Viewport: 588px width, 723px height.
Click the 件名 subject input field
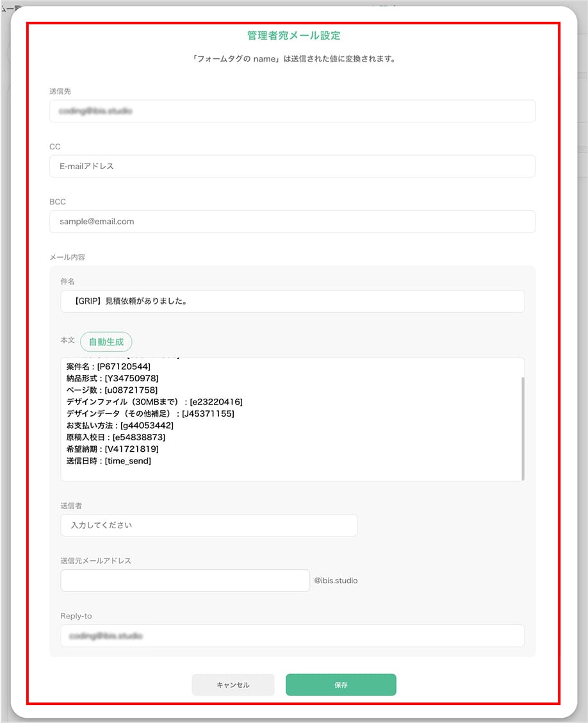click(292, 301)
